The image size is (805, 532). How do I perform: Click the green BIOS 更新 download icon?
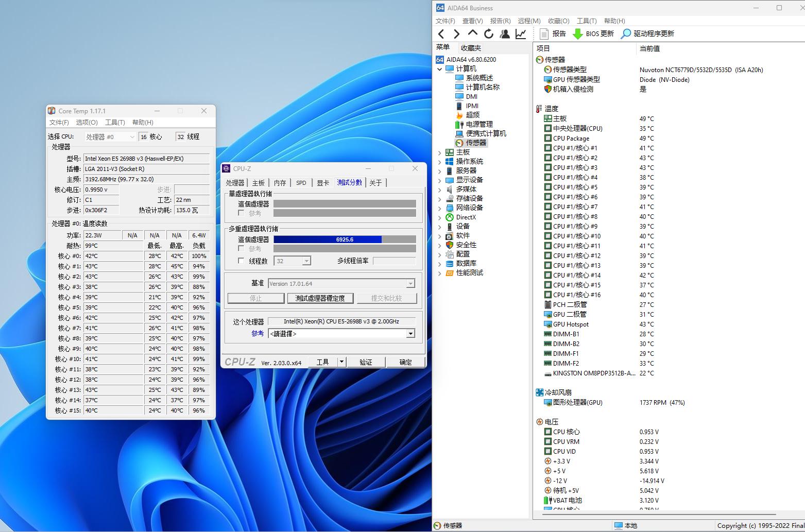tap(578, 34)
